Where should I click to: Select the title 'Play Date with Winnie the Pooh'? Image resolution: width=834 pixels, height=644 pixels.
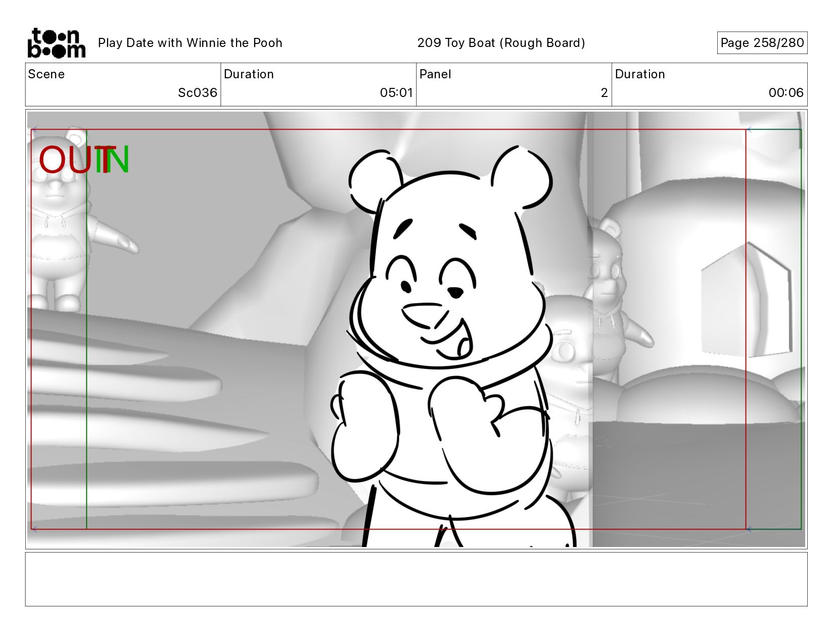(x=190, y=43)
